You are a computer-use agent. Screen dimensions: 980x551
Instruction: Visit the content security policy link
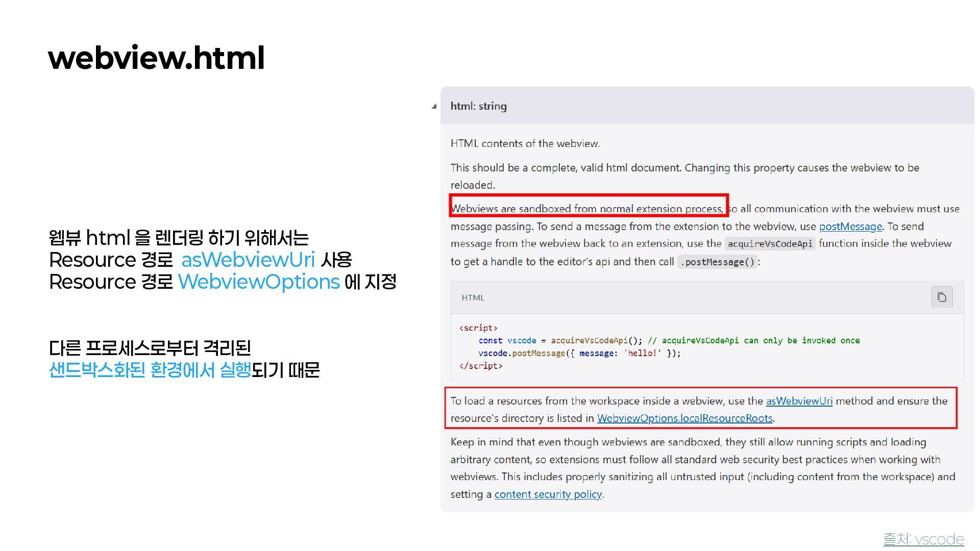coord(548,494)
